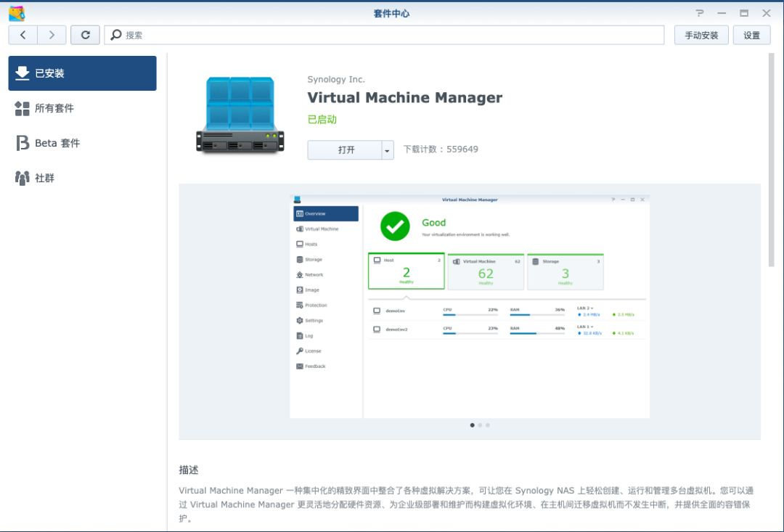Focus the 搜索 search field
This screenshot has height=532, width=784.
(x=384, y=35)
